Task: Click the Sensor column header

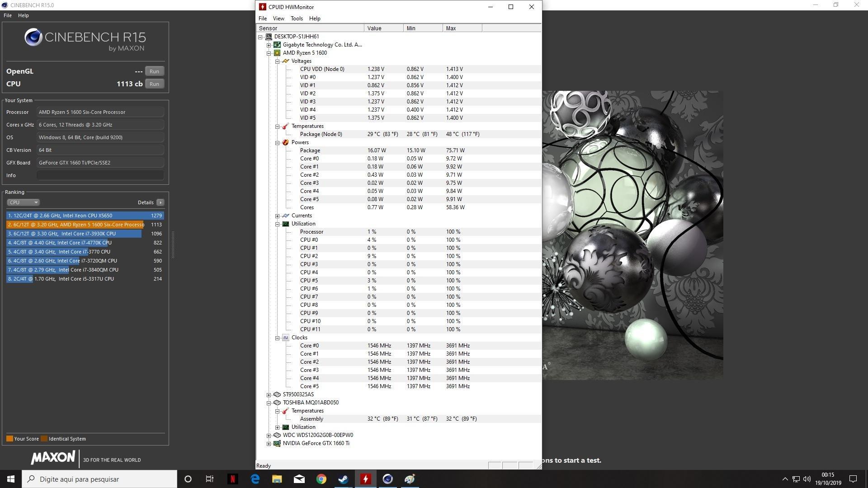Action: coord(310,28)
